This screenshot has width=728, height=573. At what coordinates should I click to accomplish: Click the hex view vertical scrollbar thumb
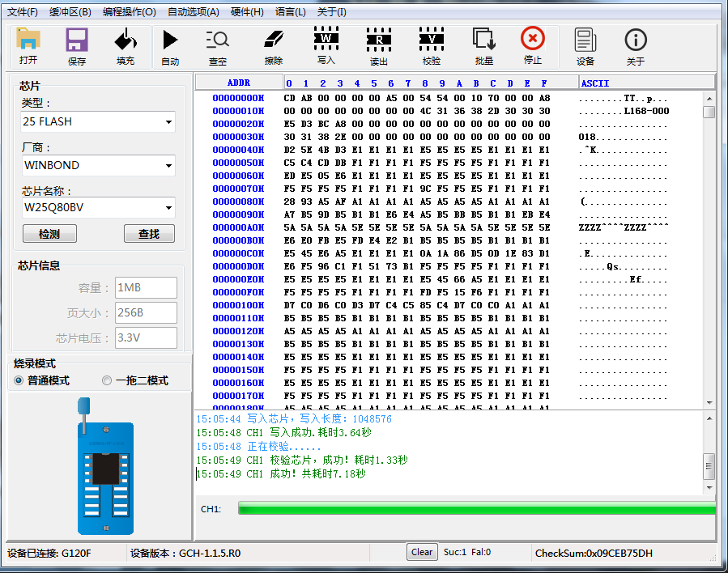pyautogui.click(x=709, y=112)
